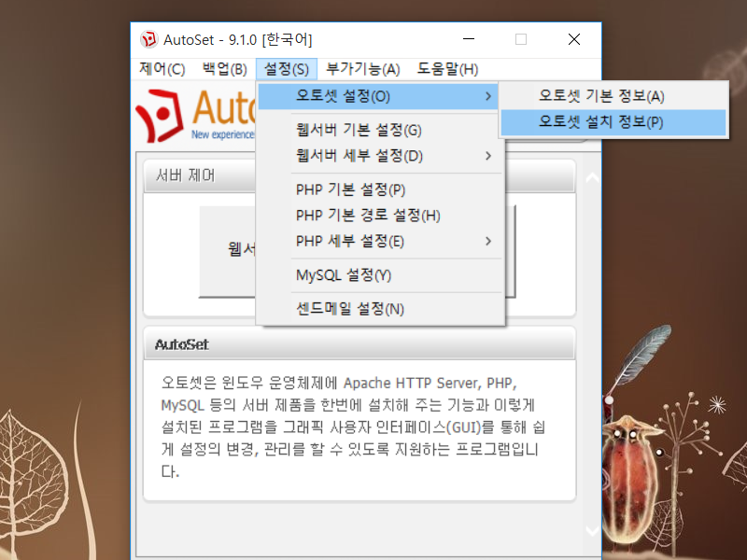Click the AutoSet description panel header
The height and width of the screenshot is (560, 747).
[359, 343]
